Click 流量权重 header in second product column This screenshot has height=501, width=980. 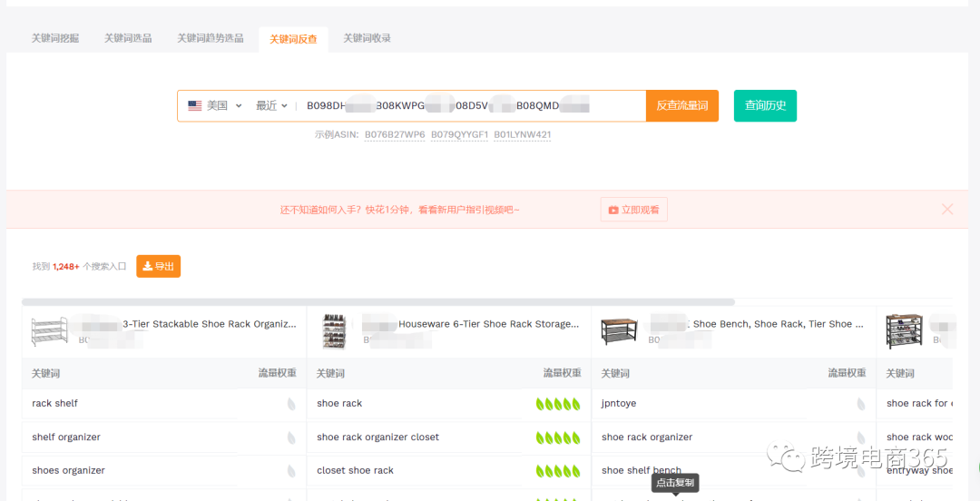562,373
